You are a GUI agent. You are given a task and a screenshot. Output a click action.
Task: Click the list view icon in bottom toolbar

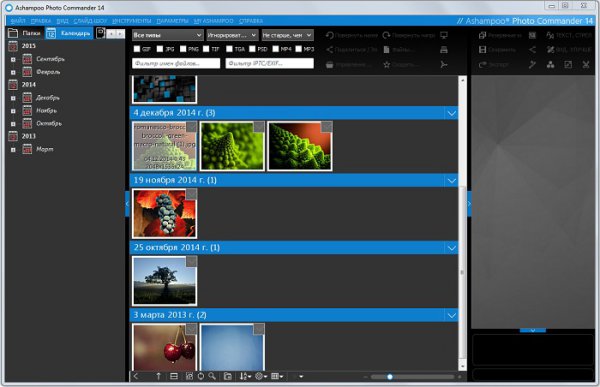(x=174, y=376)
